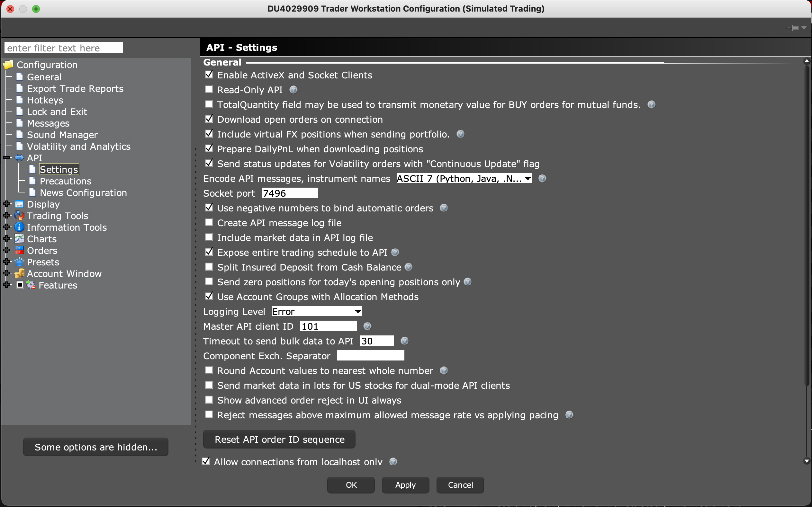Click the Charts icon in sidebar
The width and height of the screenshot is (812, 507).
[x=20, y=239]
